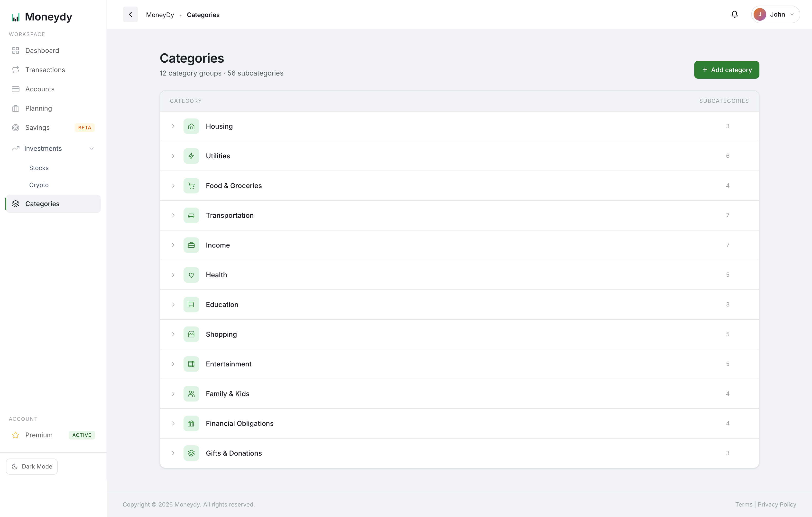The image size is (812, 517).
Task: Click the Entertainment film-grid icon
Action: (x=191, y=364)
